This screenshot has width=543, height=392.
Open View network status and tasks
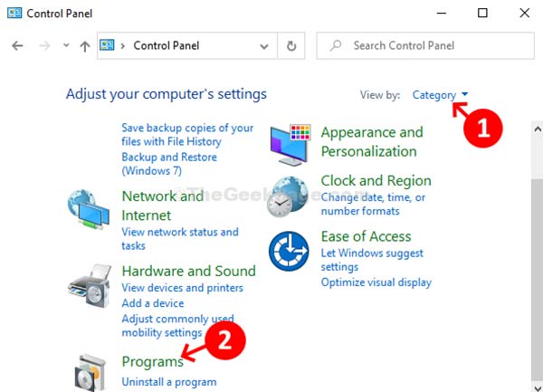(180, 239)
